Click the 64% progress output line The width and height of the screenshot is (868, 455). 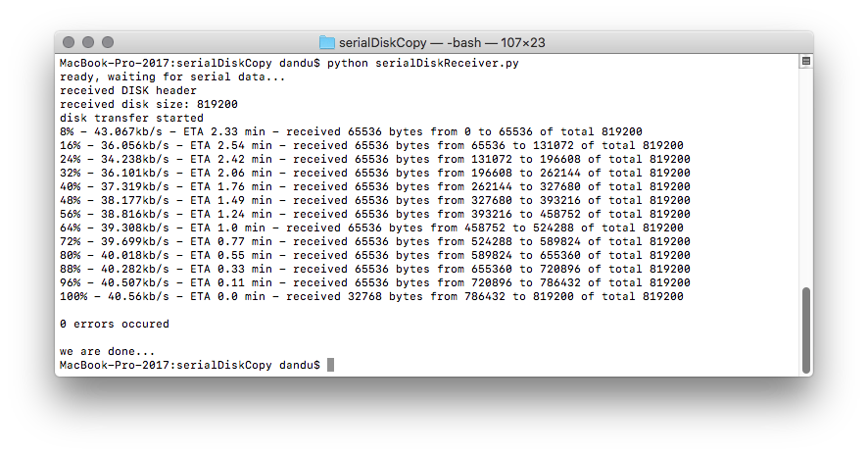tap(371, 227)
